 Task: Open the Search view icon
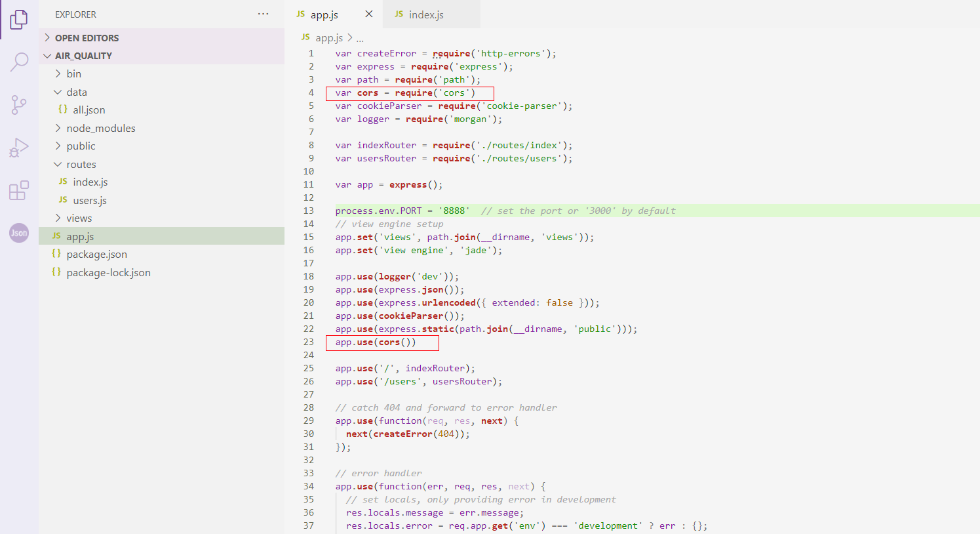(19, 62)
